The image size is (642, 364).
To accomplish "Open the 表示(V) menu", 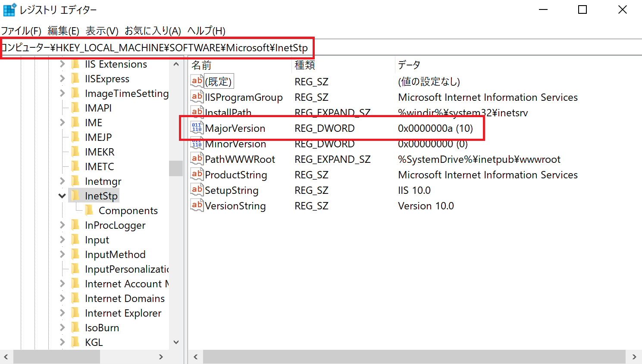I will coord(102,31).
